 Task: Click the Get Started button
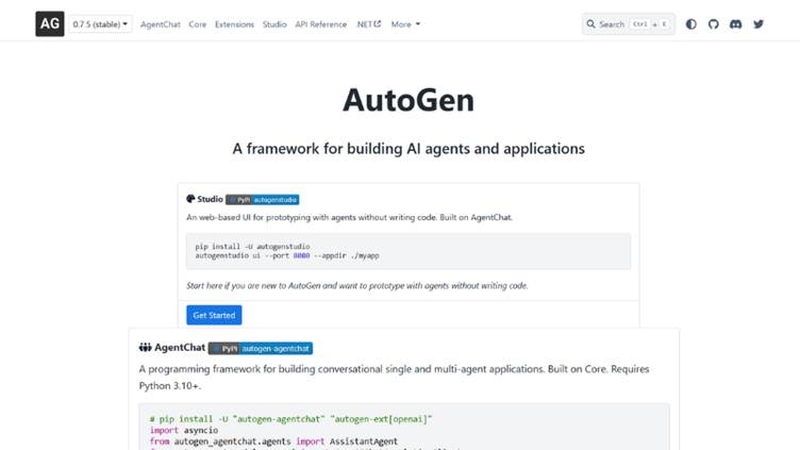pyautogui.click(x=214, y=315)
